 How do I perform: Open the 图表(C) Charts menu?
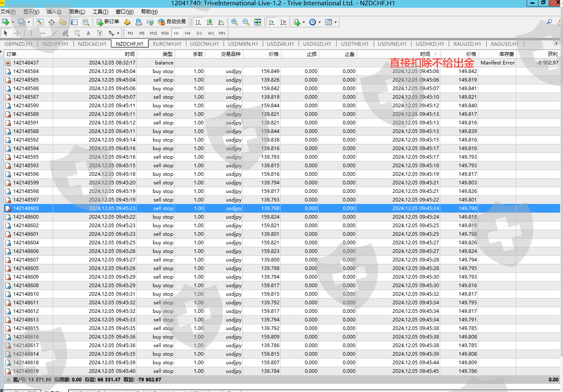pyautogui.click(x=77, y=12)
